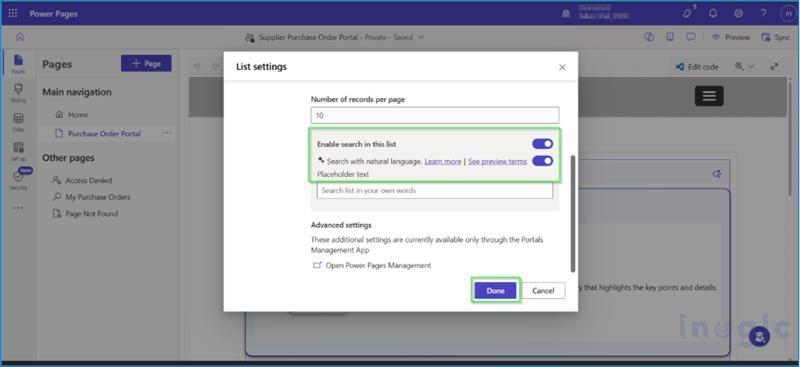800x367 pixels.
Task: Click the Copilot chat bubble at bottom right
Action: [760, 336]
